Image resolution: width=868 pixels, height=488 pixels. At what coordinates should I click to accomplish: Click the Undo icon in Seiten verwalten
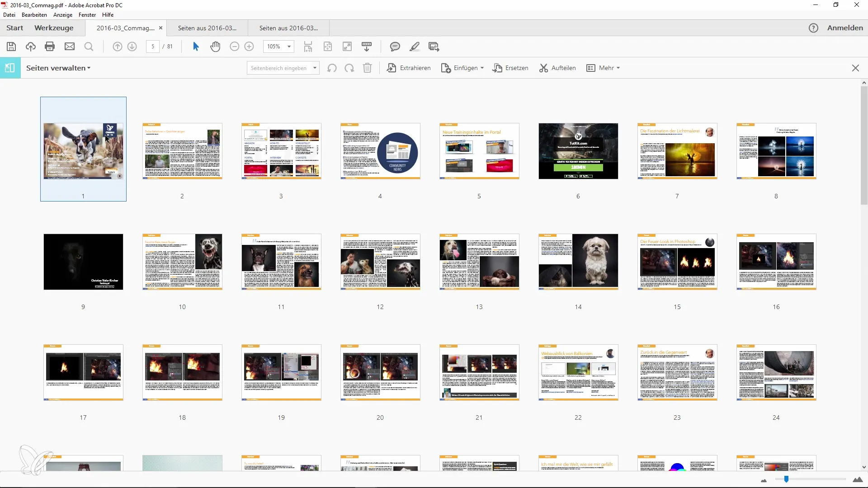(332, 67)
